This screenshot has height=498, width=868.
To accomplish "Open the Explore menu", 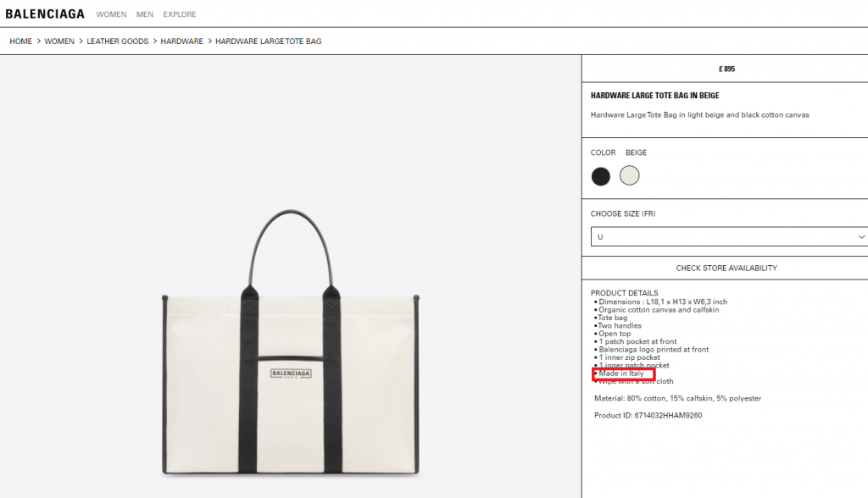I will coord(180,14).
